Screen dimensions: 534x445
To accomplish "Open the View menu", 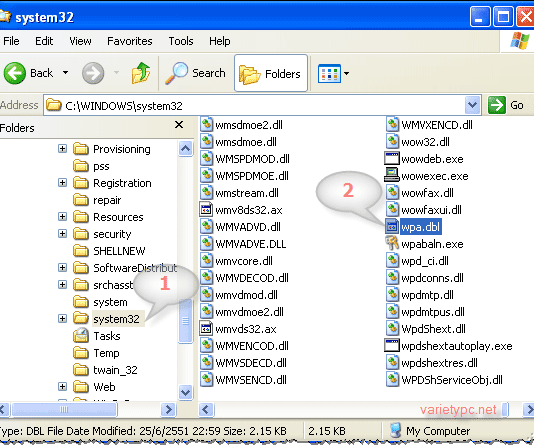I will coord(80,41).
